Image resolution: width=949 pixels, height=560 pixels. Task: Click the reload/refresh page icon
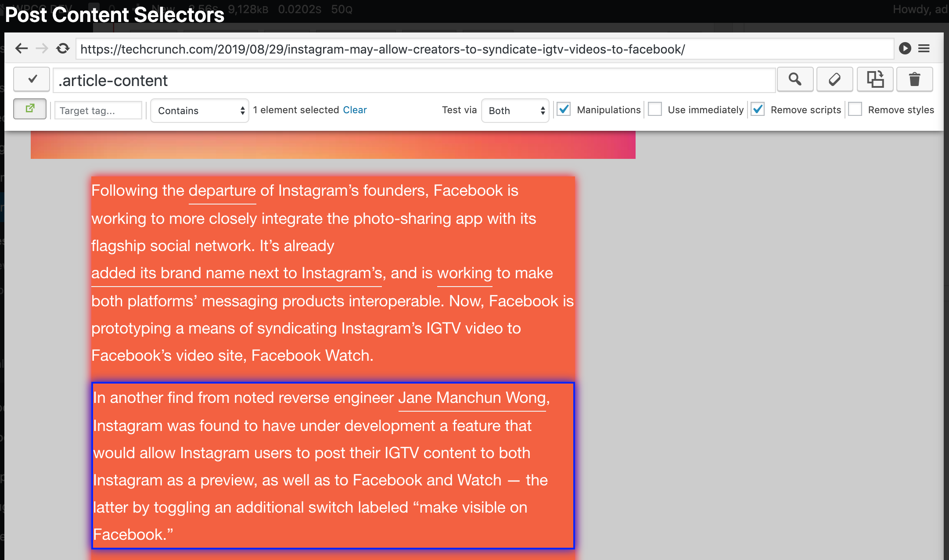(63, 49)
